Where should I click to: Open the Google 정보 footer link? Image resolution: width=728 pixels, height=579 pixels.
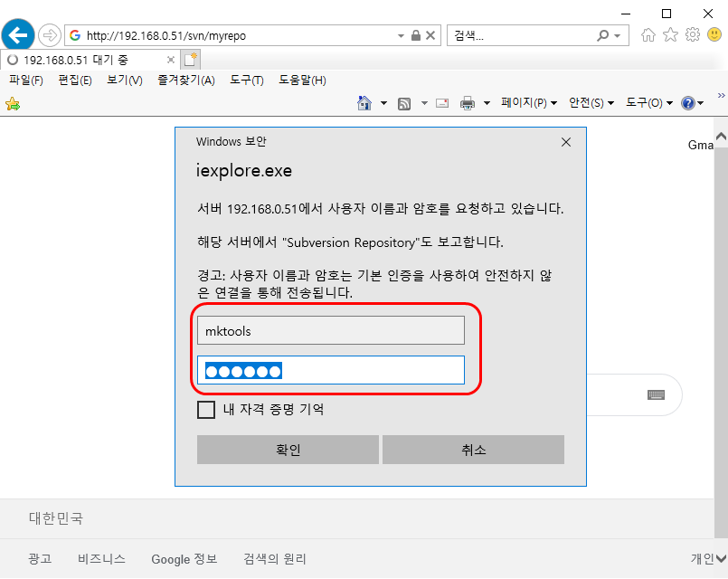click(184, 559)
